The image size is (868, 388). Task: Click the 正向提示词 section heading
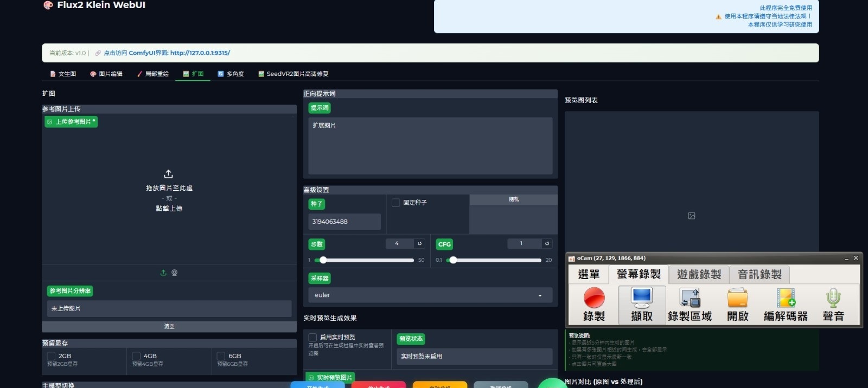point(320,94)
